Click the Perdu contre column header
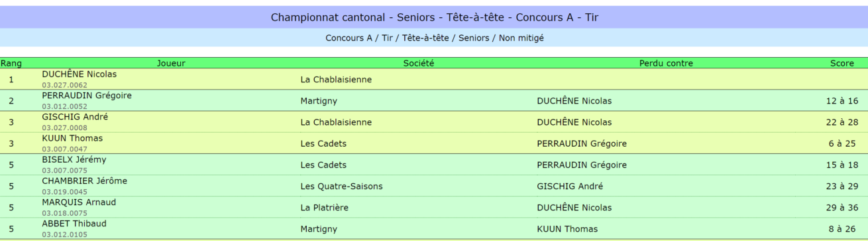This screenshot has height=241, width=868. coord(666,64)
